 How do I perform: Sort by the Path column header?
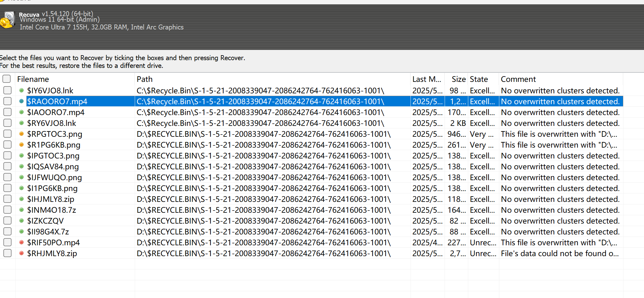tap(145, 79)
